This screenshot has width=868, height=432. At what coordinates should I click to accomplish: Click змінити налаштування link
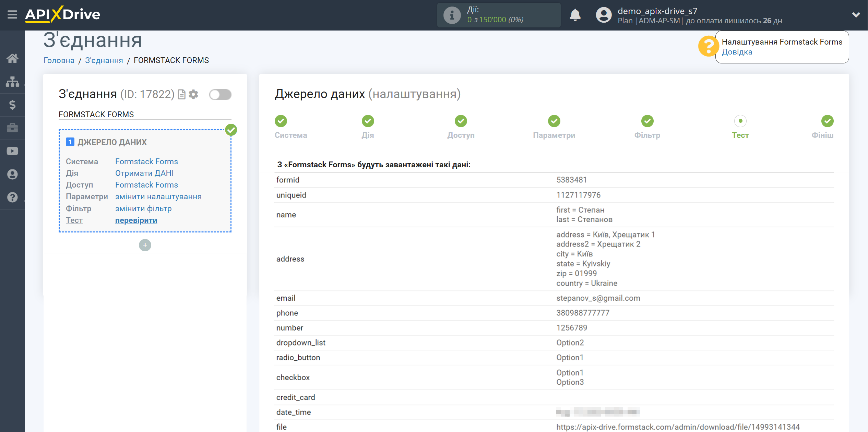coord(158,196)
